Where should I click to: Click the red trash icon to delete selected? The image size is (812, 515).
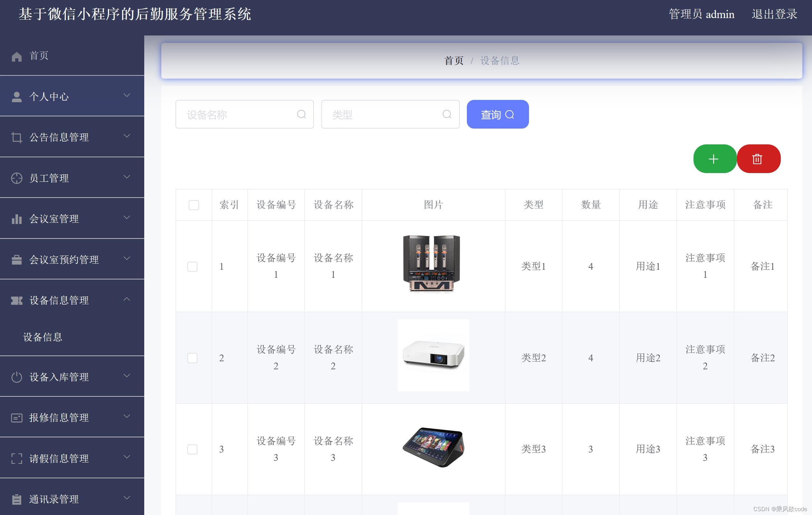click(x=758, y=159)
